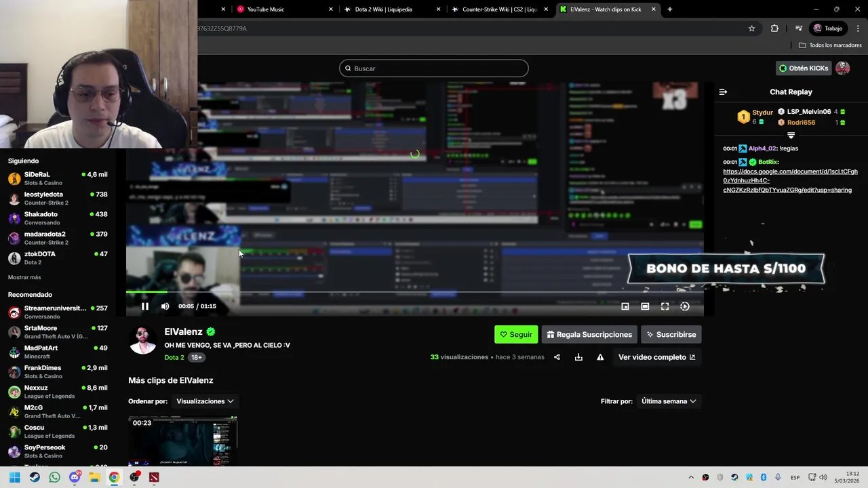Screen dimensions: 868x488
Task: Open M2cG recommended channel
Action: click(x=58, y=411)
